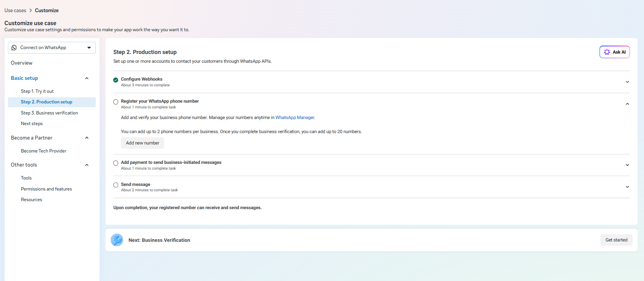This screenshot has width=644, height=281.
Task: Follow the WhatsApp Manager link
Action: tap(295, 117)
